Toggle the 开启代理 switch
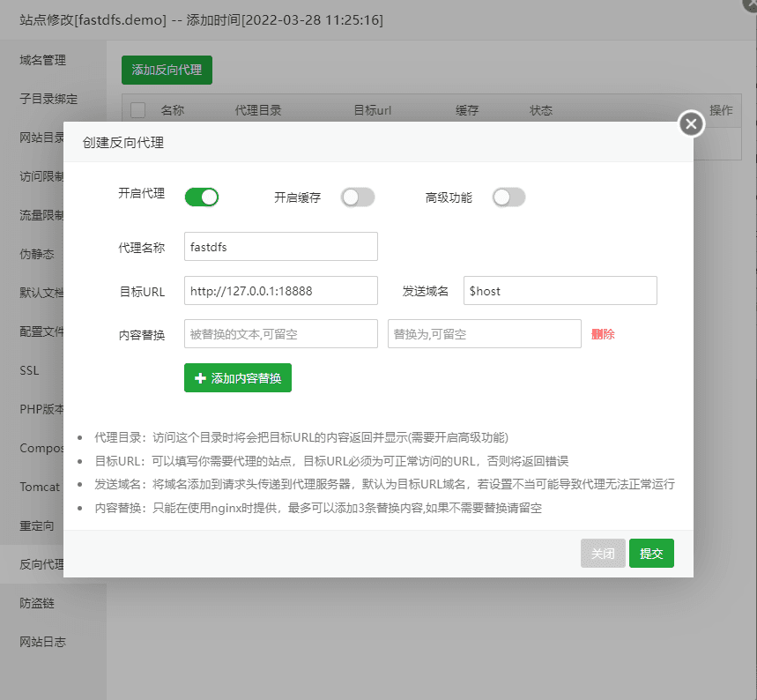Image resolution: width=757 pixels, height=700 pixels. (202, 197)
